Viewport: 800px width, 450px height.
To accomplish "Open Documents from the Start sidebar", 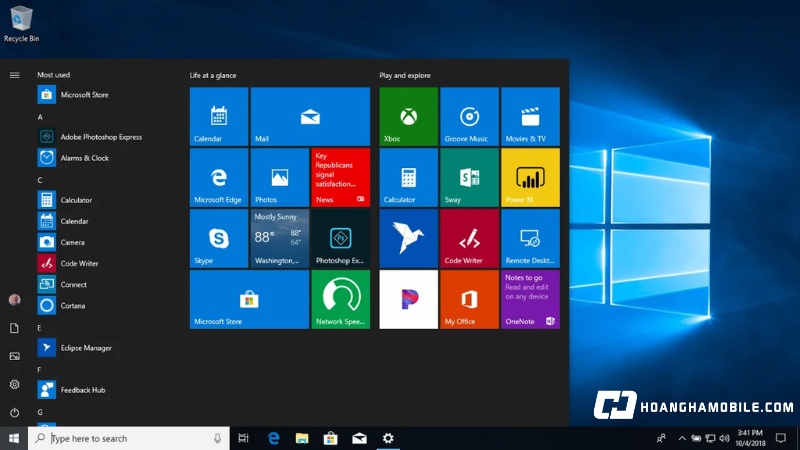I will point(14,328).
